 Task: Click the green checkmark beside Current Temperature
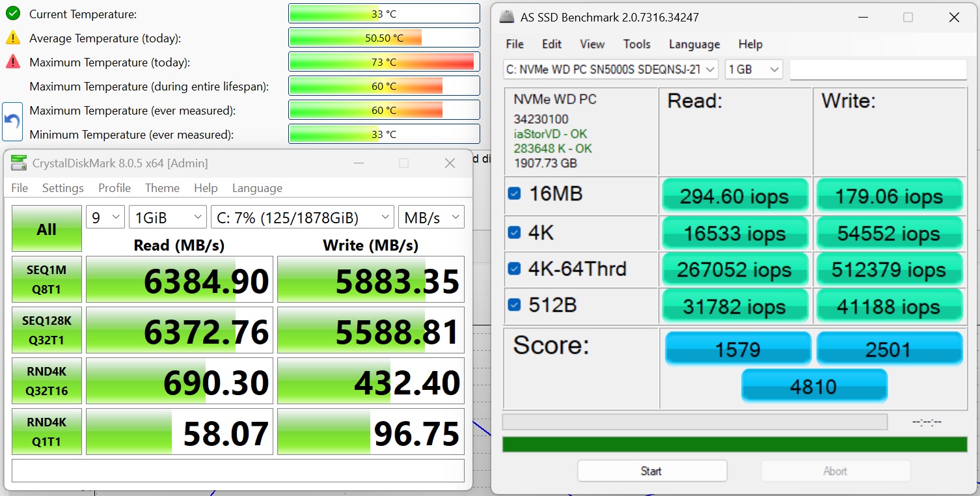[13, 14]
